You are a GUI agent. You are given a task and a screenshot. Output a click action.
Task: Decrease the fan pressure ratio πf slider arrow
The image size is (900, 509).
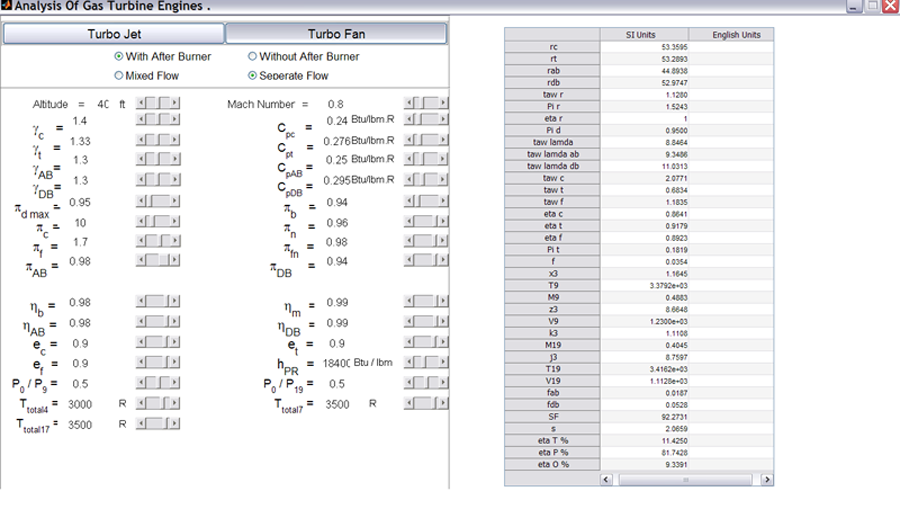pos(141,241)
